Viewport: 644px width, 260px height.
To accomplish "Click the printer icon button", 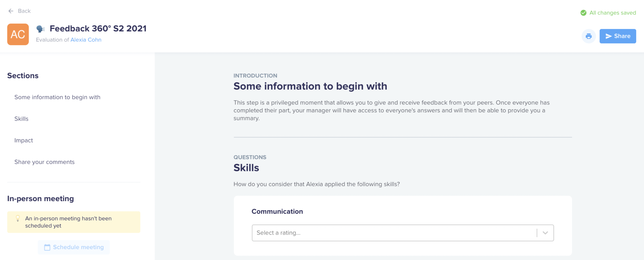I will click(x=589, y=36).
